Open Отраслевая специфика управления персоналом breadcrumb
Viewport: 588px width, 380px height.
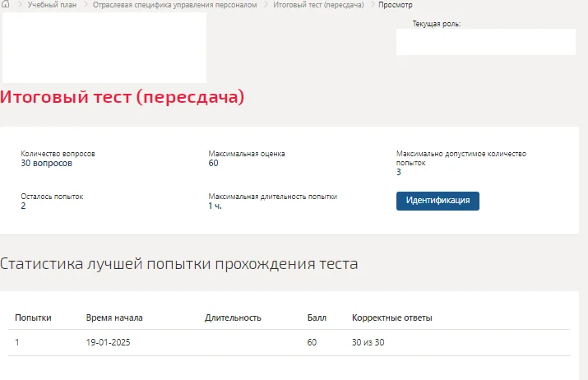click(174, 5)
